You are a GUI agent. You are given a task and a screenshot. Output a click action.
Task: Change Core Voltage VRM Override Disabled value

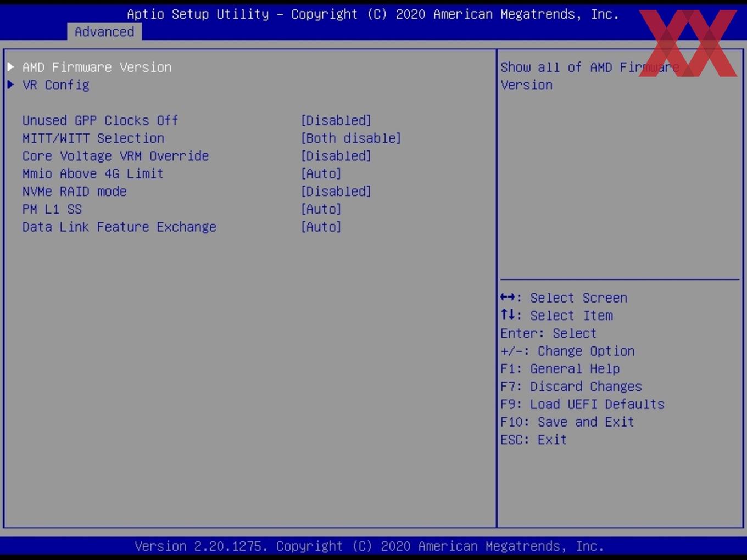click(336, 156)
